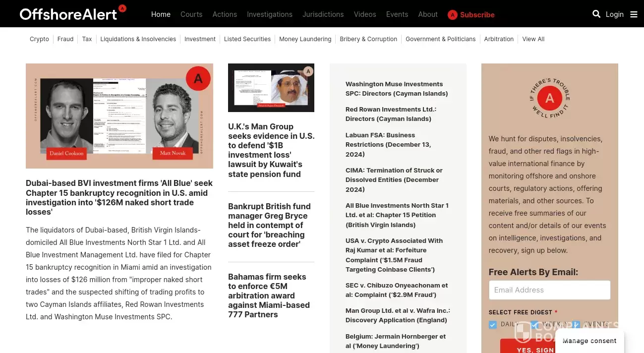644x353 pixels.
Task: Go to the Home menu item
Action: 161,14
